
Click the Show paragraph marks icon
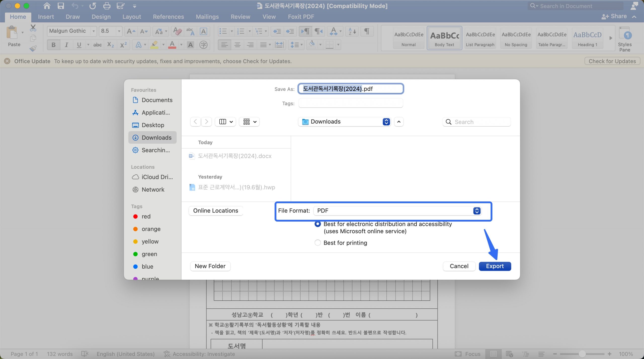click(x=367, y=31)
